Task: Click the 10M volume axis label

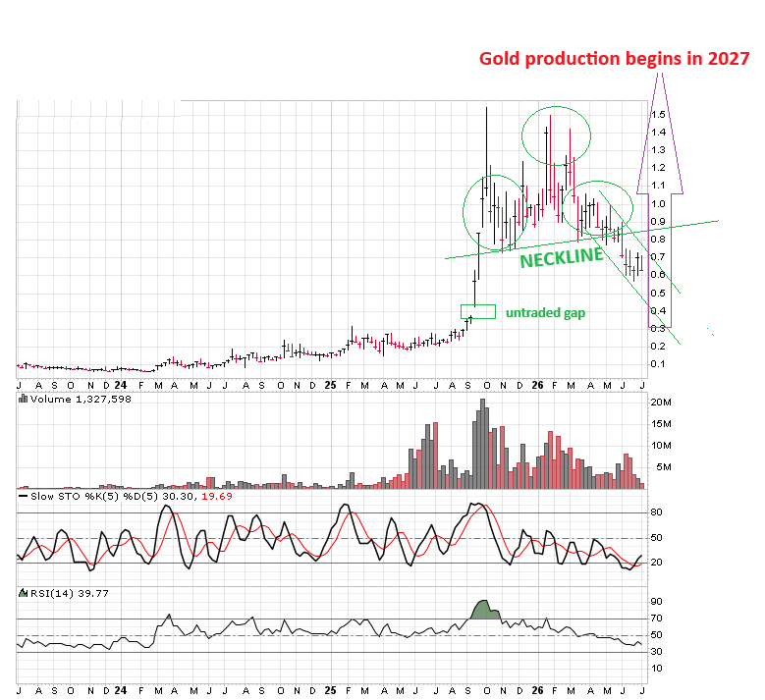Action: [x=661, y=446]
